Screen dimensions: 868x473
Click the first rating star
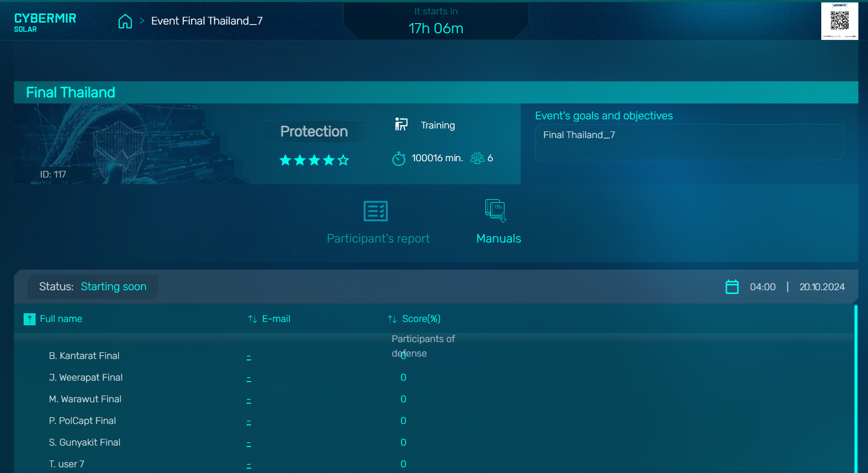(x=286, y=160)
